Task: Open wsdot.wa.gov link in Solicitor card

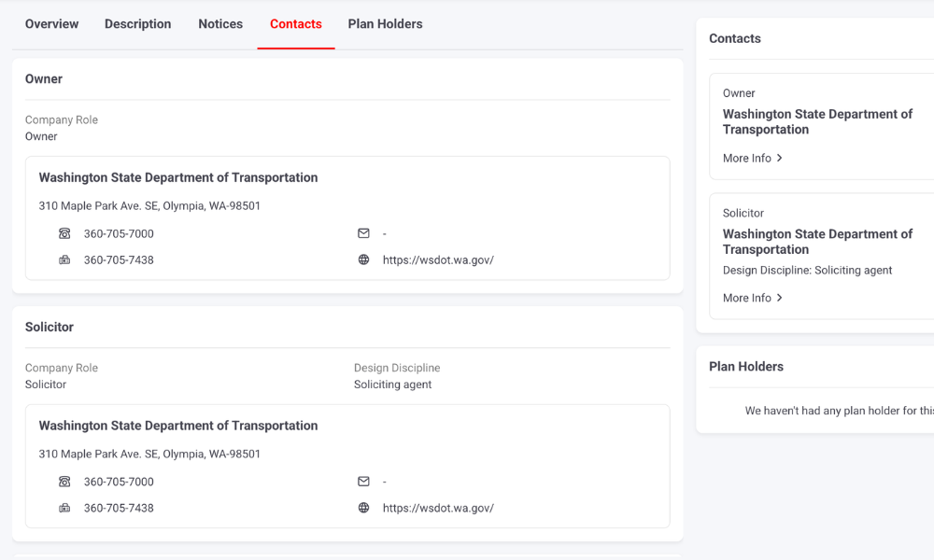Action: [438, 509]
